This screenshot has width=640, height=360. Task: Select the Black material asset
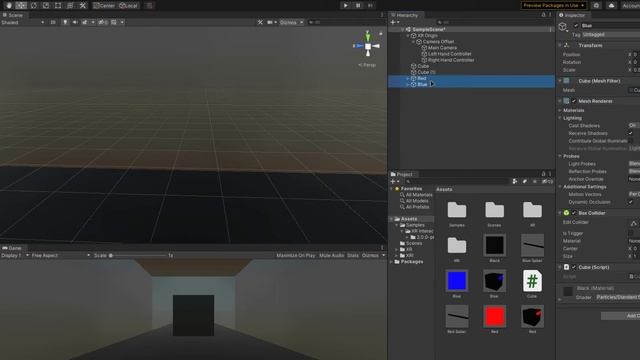494,246
